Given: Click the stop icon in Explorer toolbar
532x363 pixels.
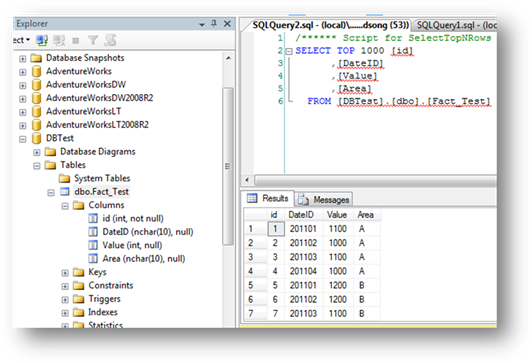Looking at the screenshot, I should [x=76, y=41].
